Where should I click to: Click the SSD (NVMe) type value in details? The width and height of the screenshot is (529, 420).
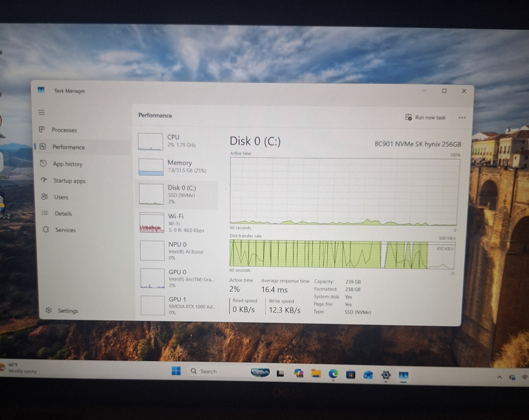[x=357, y=312]
